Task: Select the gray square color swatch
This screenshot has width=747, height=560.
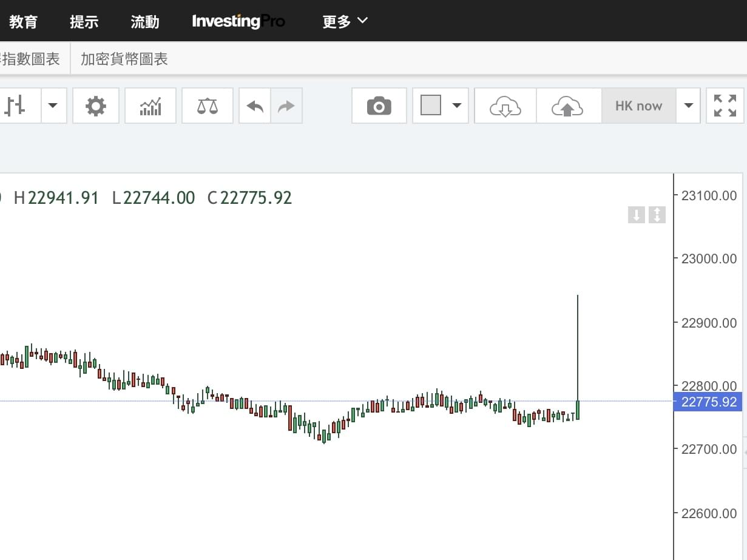Action: click(x=431, y=106)
